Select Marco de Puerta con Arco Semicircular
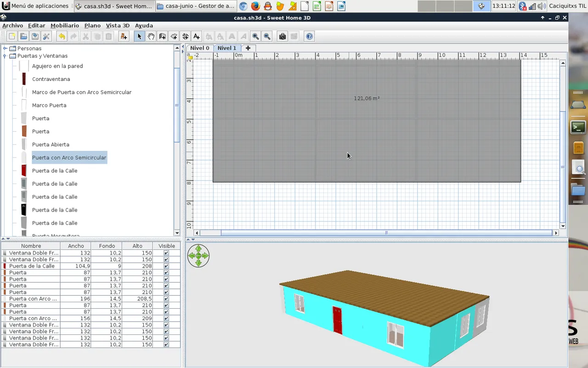The width and height of the screenshot is (588, 368). (x=82, y=92)
